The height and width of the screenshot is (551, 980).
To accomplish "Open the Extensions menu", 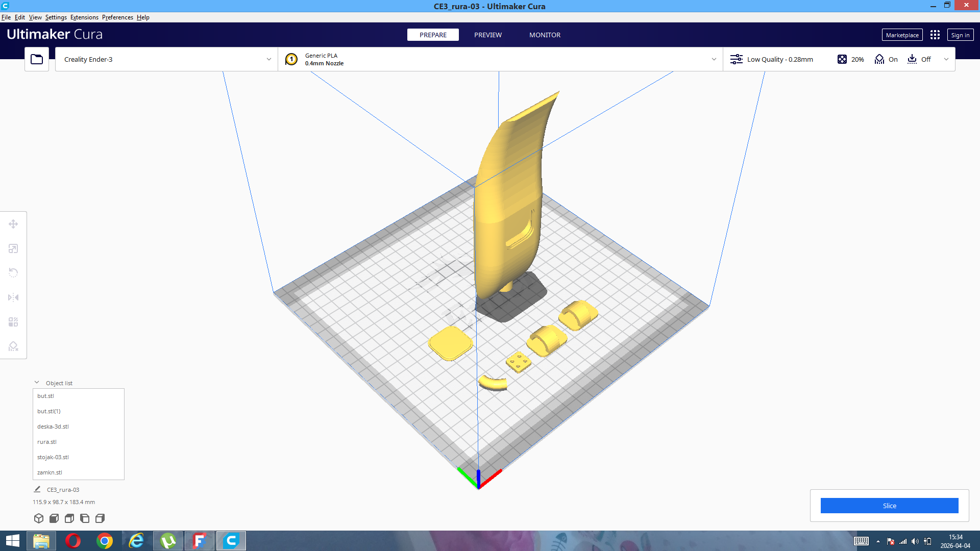I will (x=84, y=17).
